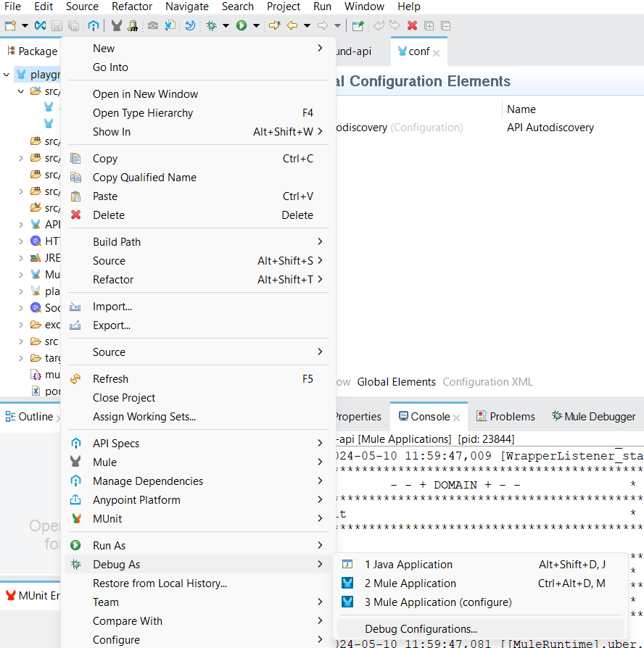The height and width of the screenshot is (648, 644).
Task: Collapse the playground project tree node
Action: click(x=7, y=75)
